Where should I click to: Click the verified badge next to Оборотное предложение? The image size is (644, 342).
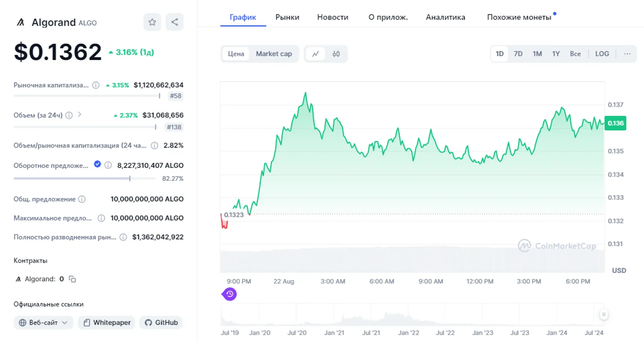pyautogui.click(x=97, y=164)
